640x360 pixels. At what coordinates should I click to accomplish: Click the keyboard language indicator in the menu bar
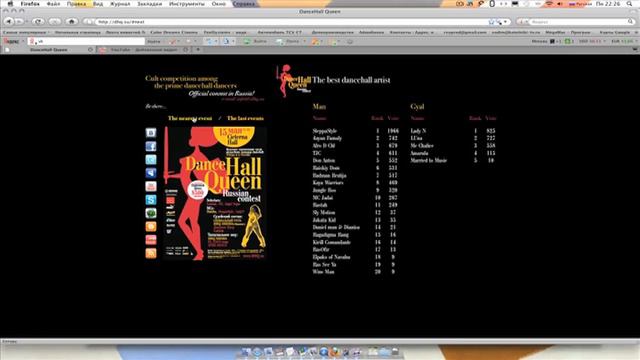[x=580, y=4]
